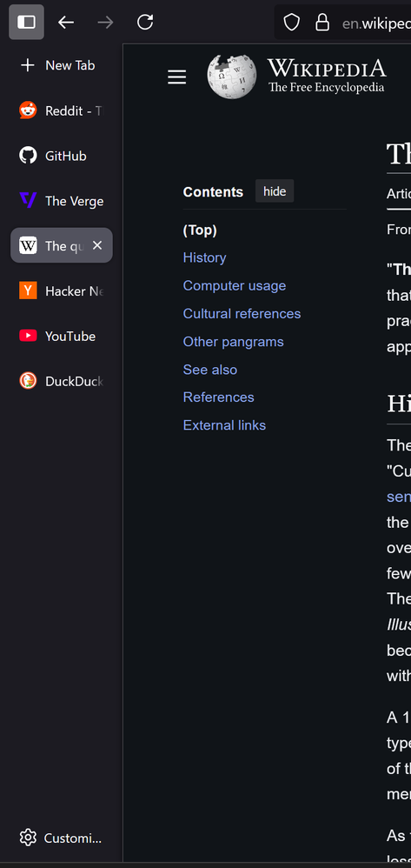The image size is (411, 868).
Task: Open the tracking protection shield icon
Action: pos(291,22)
